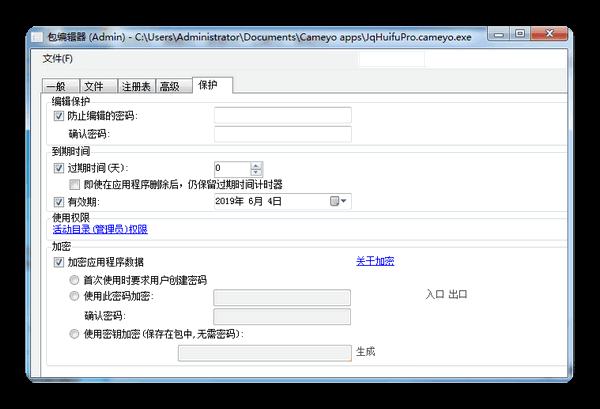Select 首次使用时要求用户创建密码 radio option
The height and width of the screenshot is (409, 600).
tap(74, 280)
